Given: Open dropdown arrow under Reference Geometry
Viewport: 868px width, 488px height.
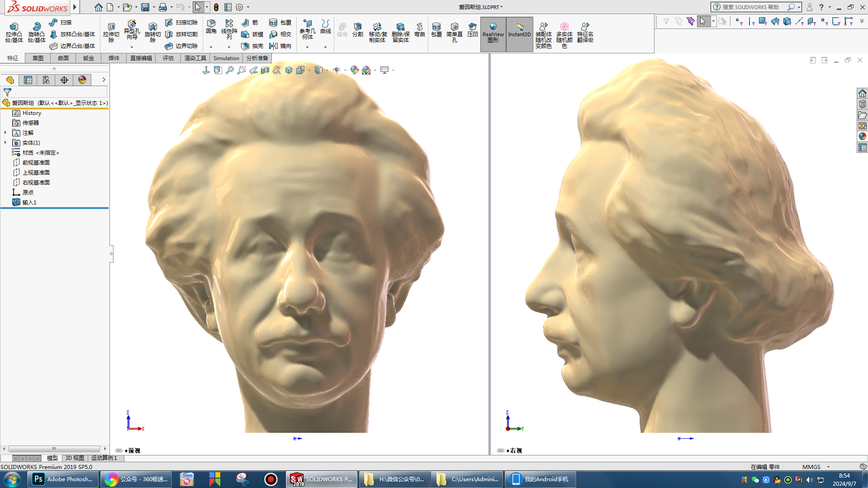Looking at the screenshot, I should coord(307,47).
